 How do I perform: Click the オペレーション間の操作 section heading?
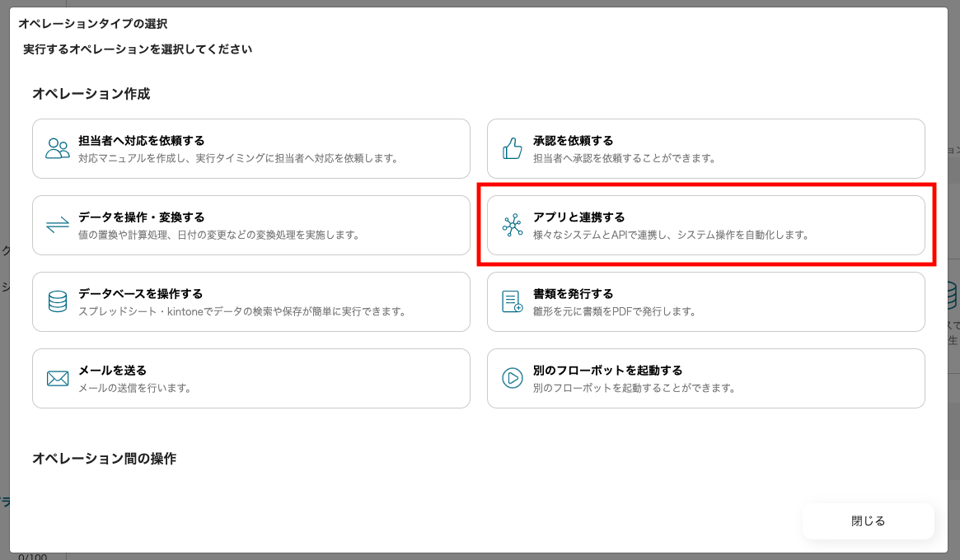pyautogui.click(x=104, y=459)
